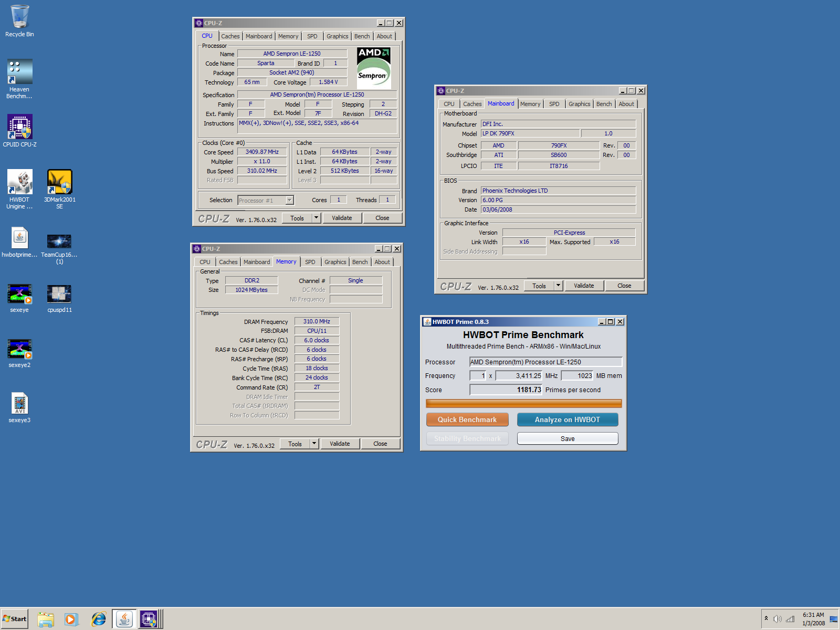This screenshot has height=630, width=840.
Task: Click the orange benchmark progress bar
Action: pos(524,403)
